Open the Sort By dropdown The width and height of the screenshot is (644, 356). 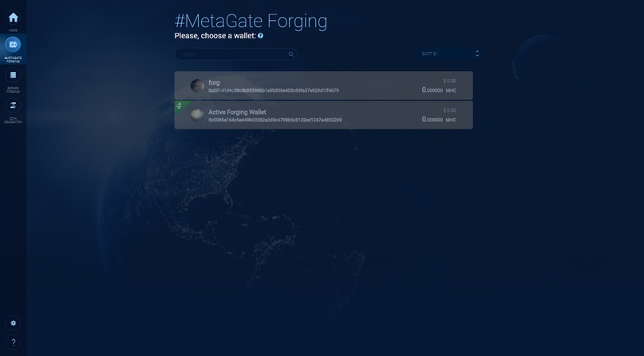tap(448, 53)
